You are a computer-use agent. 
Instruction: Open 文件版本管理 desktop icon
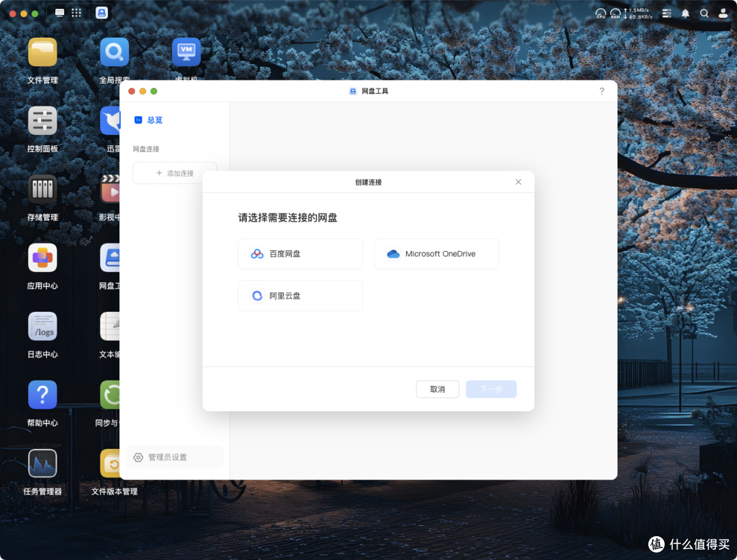click(109, 463)
